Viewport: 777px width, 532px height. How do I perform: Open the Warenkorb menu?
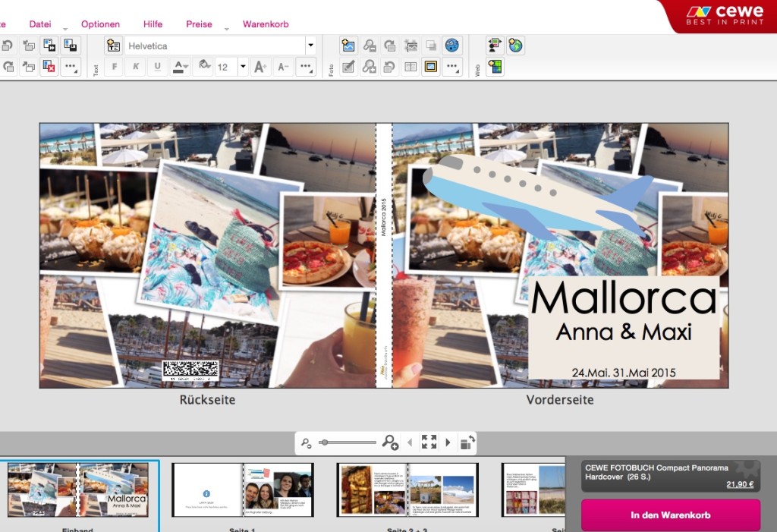click(x=266, y=24)
